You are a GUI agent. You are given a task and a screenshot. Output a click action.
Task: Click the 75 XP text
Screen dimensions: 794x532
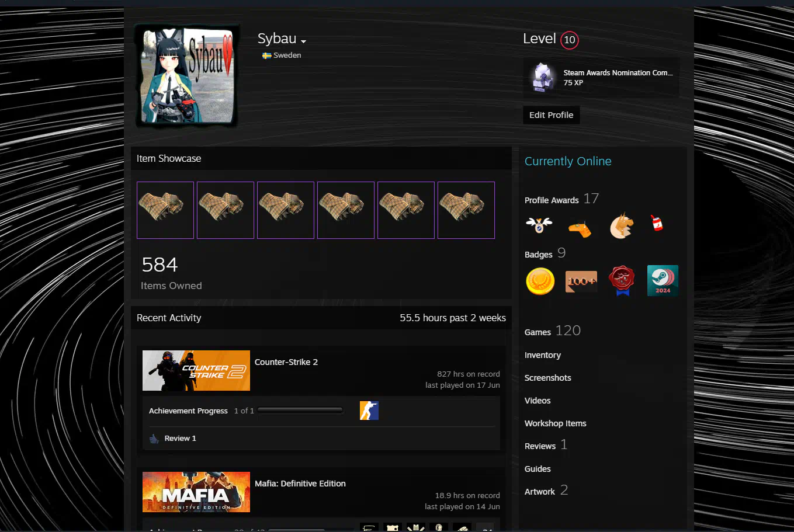[573, 83]
